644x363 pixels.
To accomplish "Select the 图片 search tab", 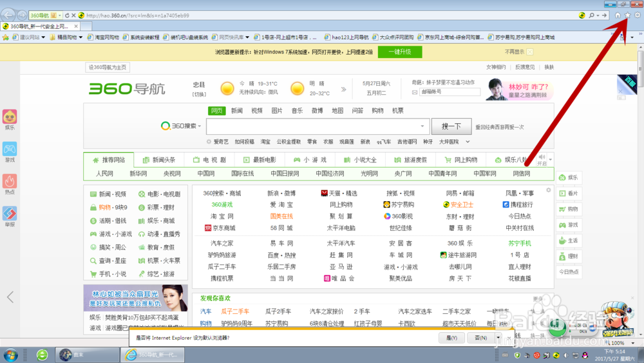I will click(277, 111).
